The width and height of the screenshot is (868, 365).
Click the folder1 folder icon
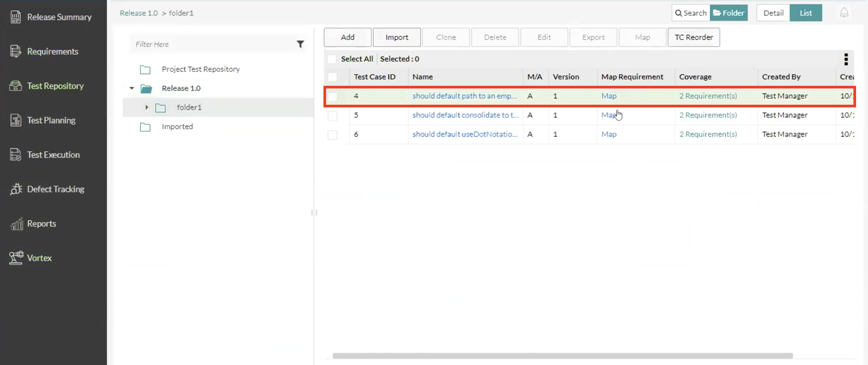point(160,108)
